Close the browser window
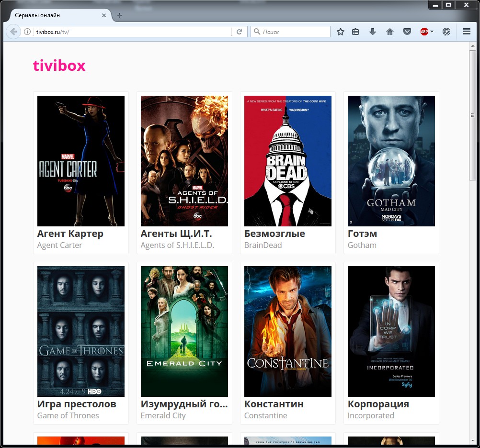This screenshot has height=448, width=480. (x=467, y=5)
